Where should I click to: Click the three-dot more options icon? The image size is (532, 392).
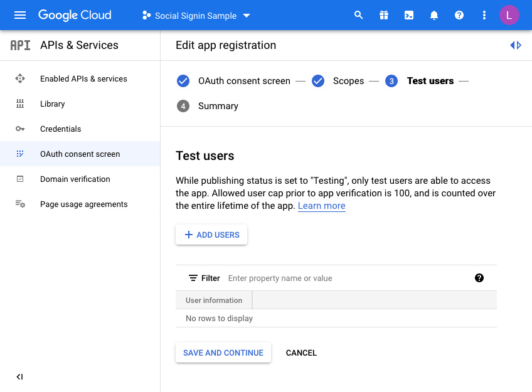point(484,14)
